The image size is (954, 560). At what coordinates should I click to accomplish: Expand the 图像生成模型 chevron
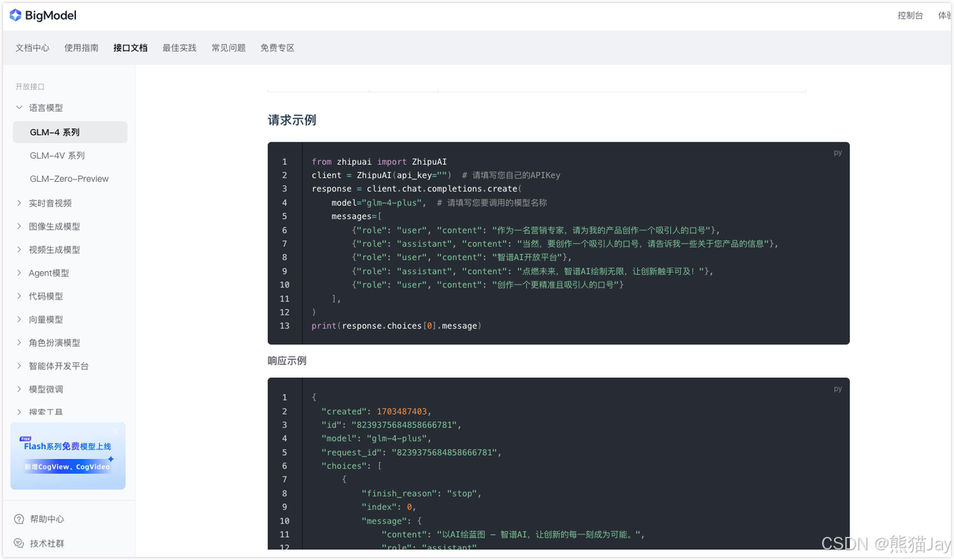tap(19, 226)
